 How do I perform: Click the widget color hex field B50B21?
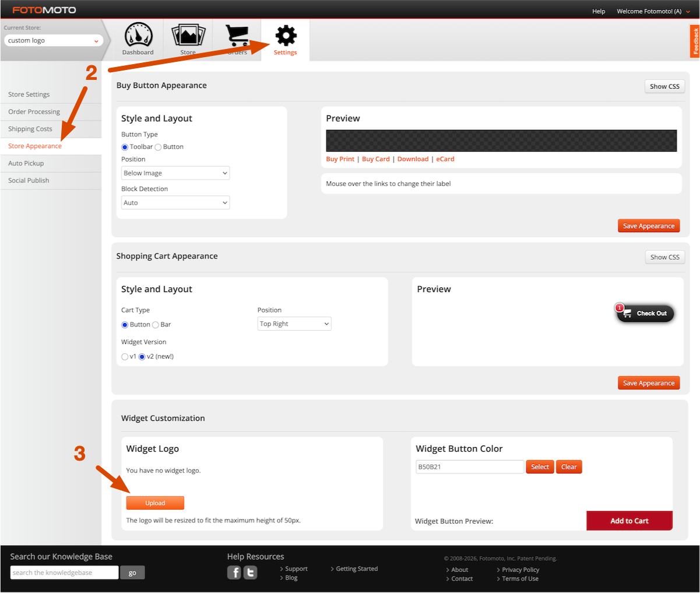pos(470,466)
